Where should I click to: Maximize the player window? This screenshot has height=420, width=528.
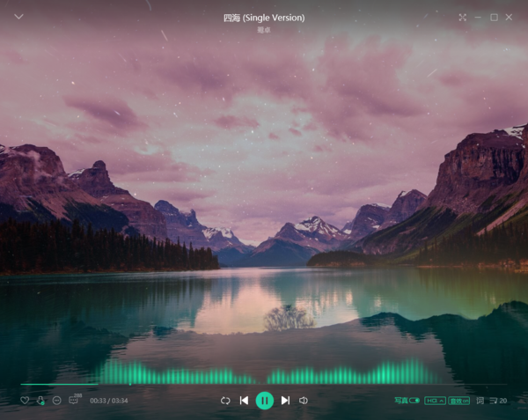(x=494, y=18)
